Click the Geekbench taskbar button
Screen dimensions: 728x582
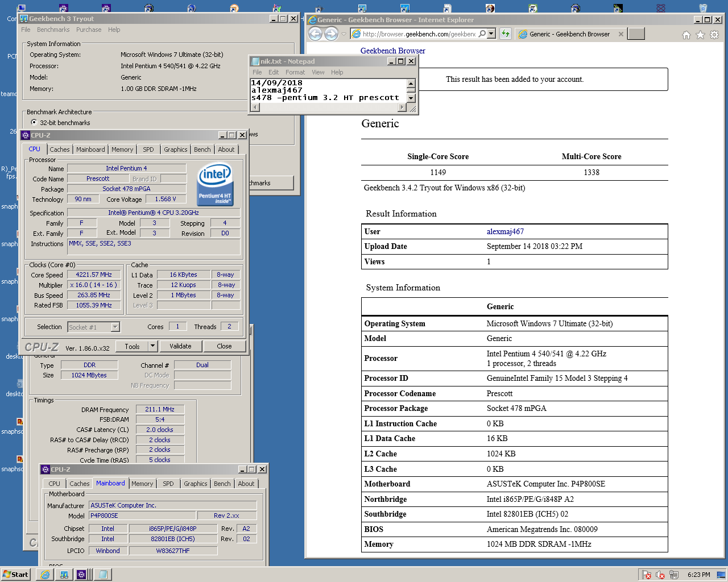click(x=64, y=575)
